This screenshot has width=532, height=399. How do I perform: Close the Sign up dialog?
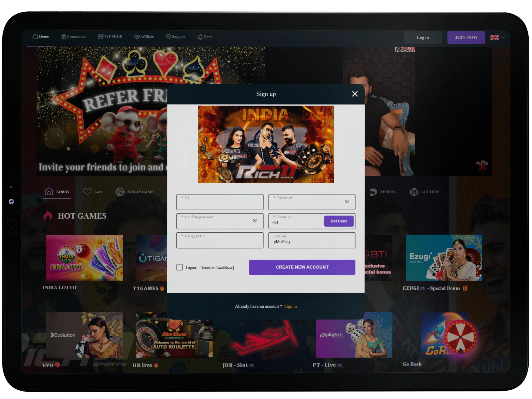(355, 94)
